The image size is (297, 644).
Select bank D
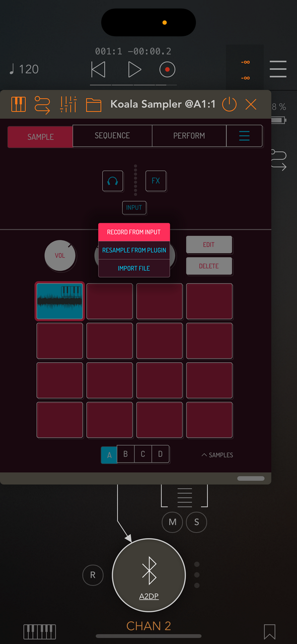click(x=161, y=454)
